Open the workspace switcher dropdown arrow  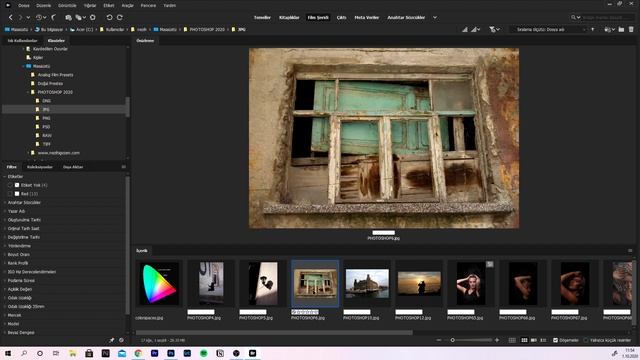click(x=435, y=18)
